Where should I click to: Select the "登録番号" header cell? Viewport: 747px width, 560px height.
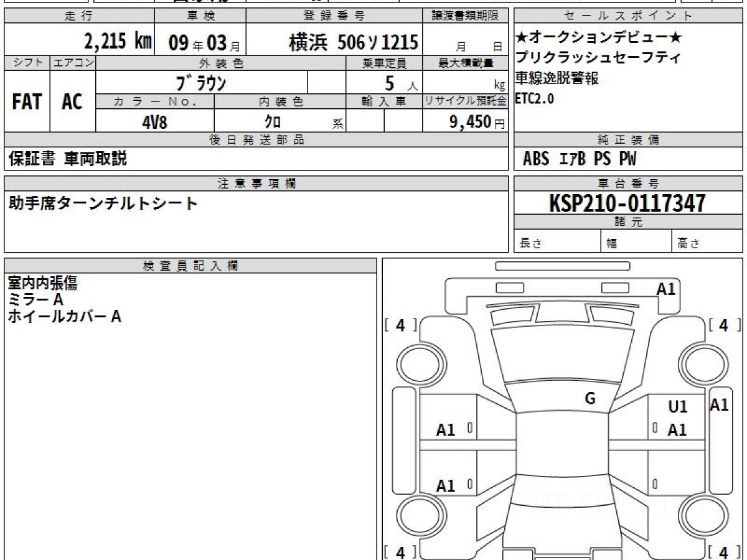335,16
